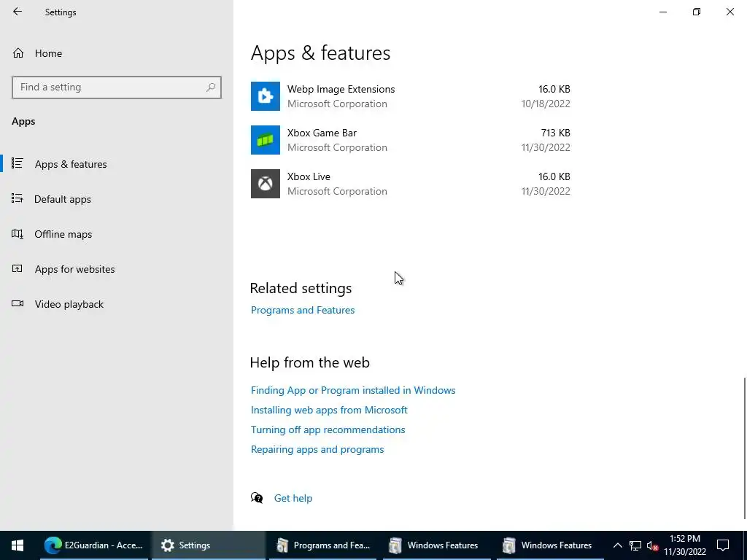Select the Xbox Game Bar entry name

(x=322, y=133)
